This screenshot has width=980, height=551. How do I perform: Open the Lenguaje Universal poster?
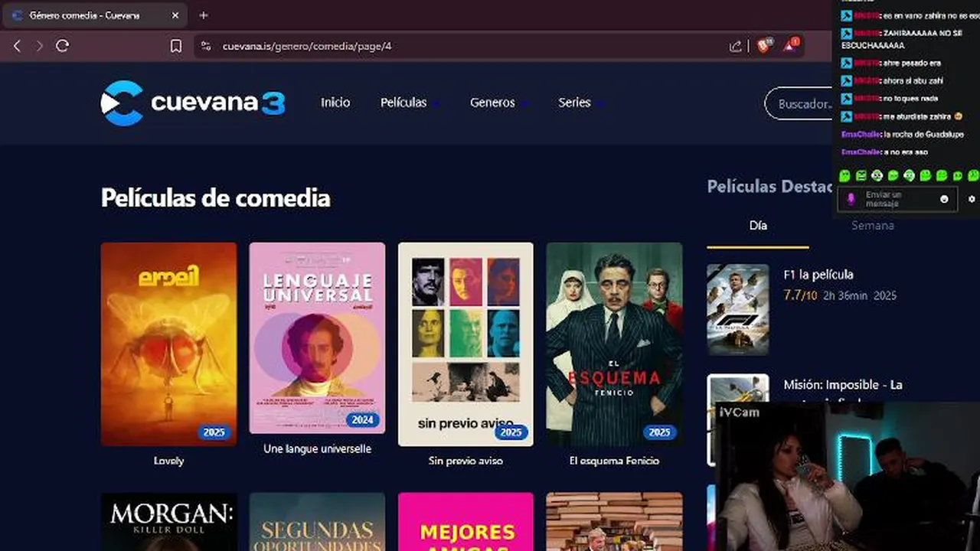(x=317, y=338)
